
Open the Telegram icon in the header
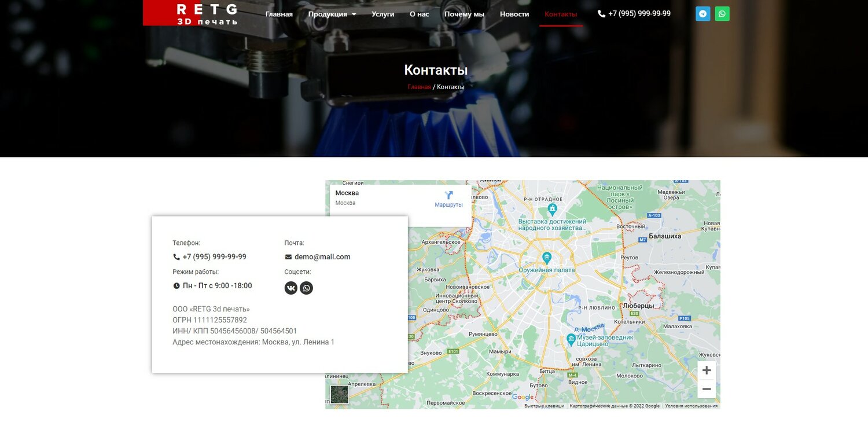[703, 14]
